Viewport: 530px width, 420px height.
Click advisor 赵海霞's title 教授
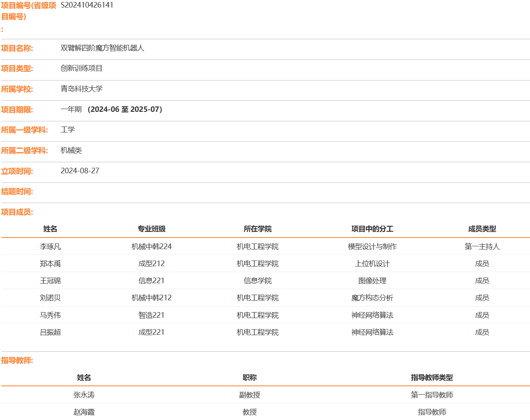tap(250, 412)
